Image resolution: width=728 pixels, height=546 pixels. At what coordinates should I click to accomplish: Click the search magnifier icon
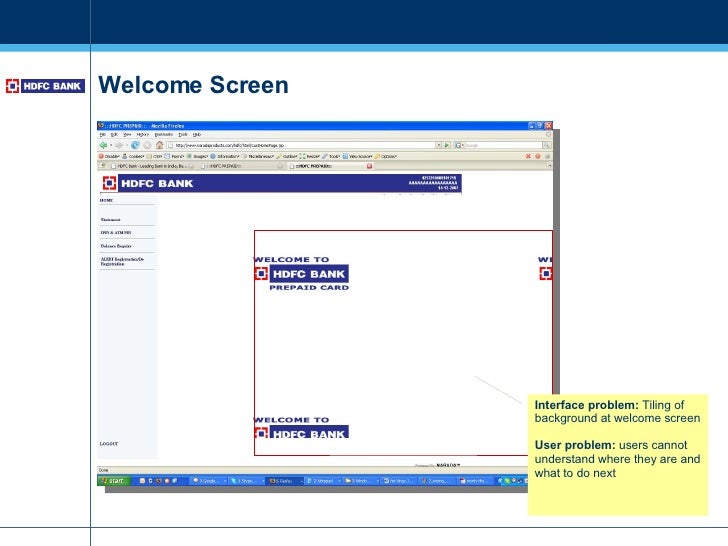546,145
